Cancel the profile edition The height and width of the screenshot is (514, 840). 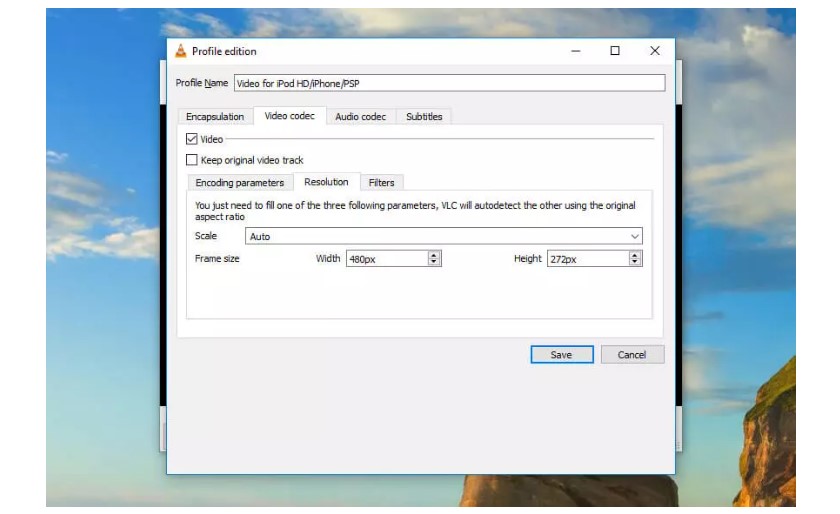(632, 355)
